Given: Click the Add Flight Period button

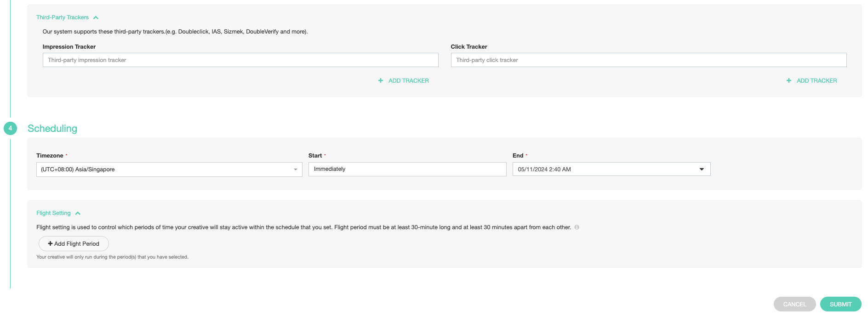Looking at the screenshot, I should (74, 244).
